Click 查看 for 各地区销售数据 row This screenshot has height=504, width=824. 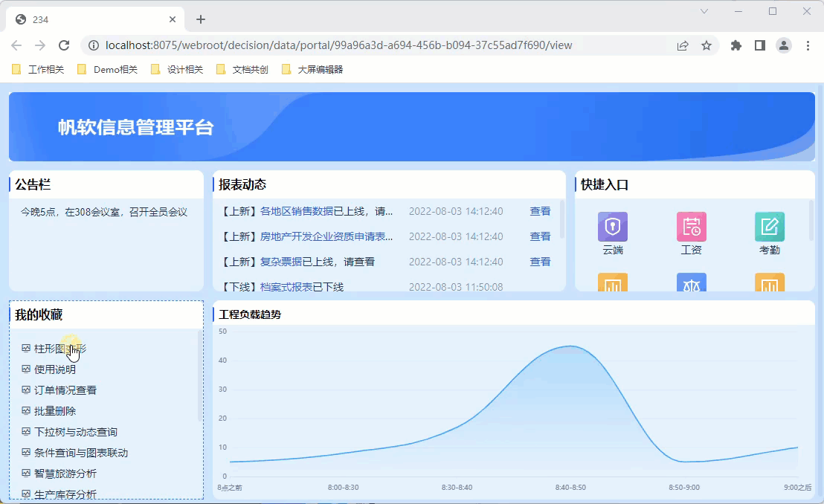[540, 211]
